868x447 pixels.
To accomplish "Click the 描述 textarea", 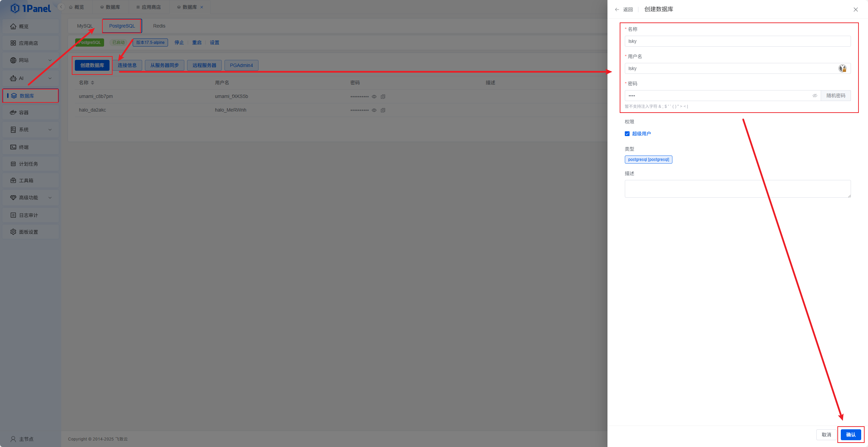I will (738, 189).
